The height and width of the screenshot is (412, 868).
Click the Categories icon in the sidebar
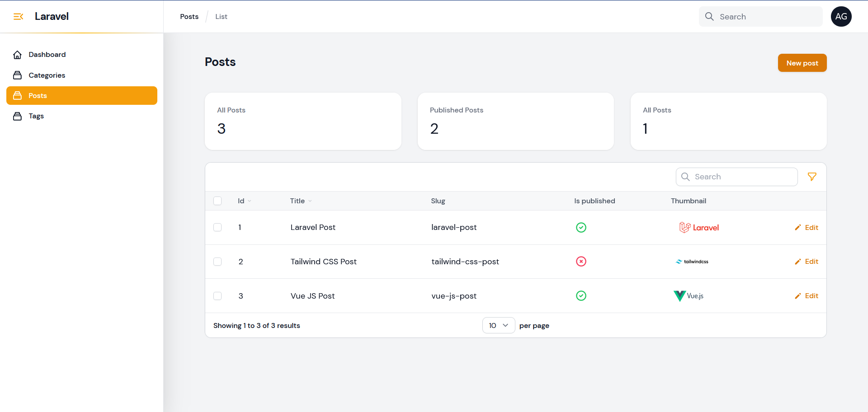click(x=18, y=75)
